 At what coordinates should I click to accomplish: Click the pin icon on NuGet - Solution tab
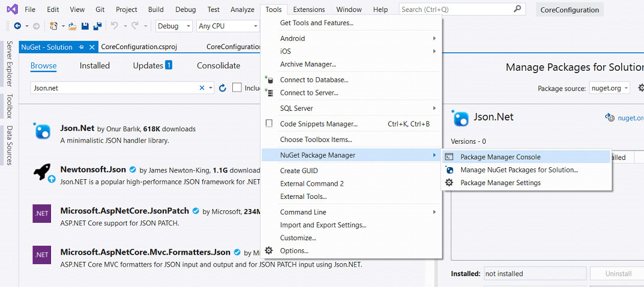(81, 47)
